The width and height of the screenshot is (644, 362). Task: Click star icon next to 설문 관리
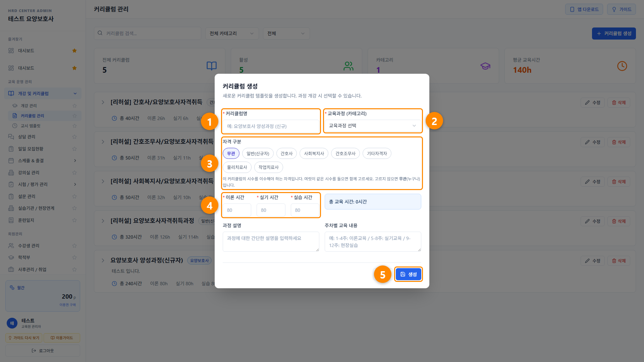tap(74, 196)
